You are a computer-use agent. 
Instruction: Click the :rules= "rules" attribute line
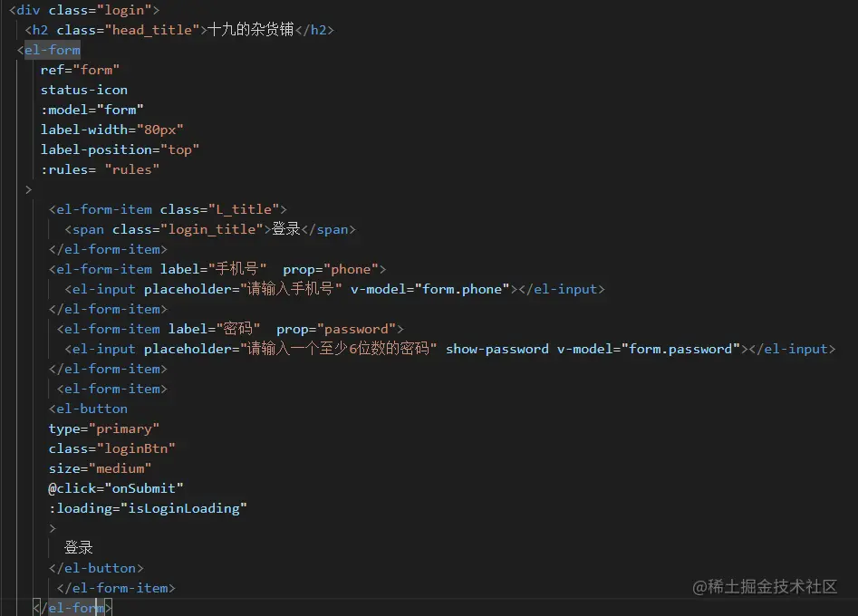[101, 169]
